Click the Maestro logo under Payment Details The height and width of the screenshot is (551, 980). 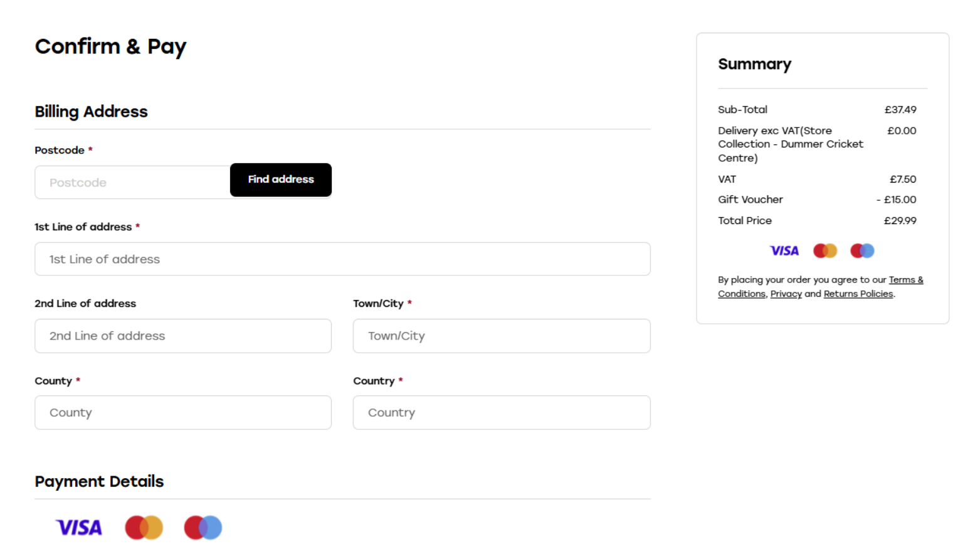click(x=203, y=527)
